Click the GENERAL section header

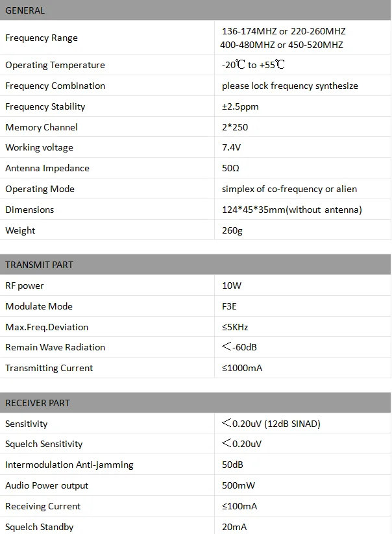point(195,10)
